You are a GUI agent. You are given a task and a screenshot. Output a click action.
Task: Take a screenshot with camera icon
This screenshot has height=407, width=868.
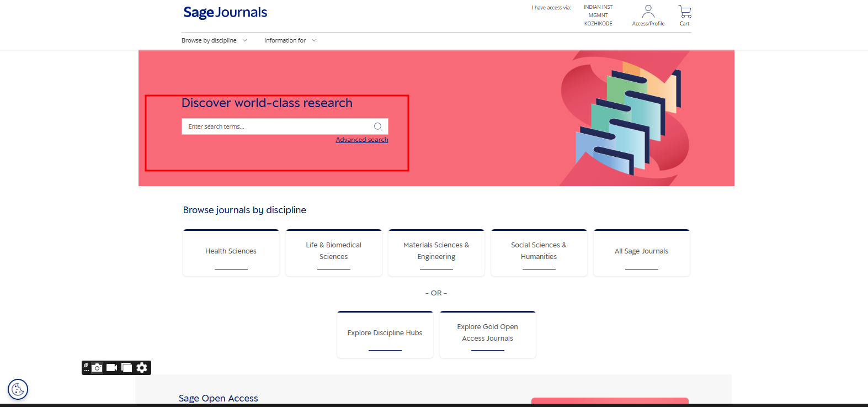coord(97,368)
